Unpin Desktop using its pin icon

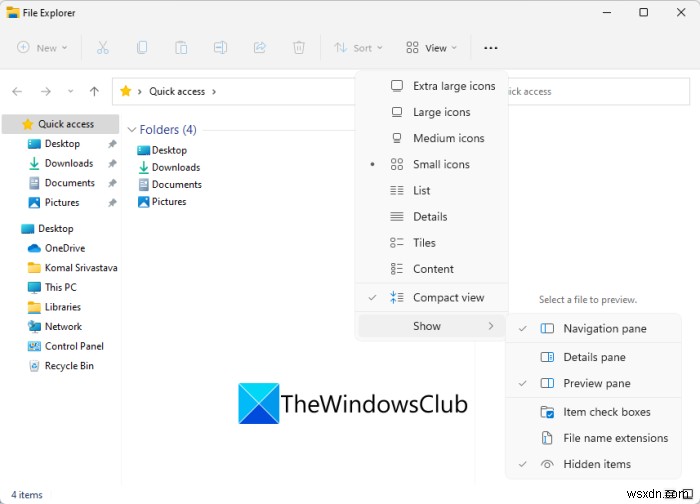click(112, 144)
